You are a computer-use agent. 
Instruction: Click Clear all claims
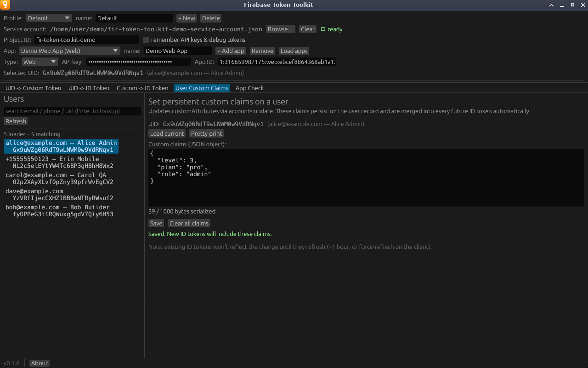coord(189,224)
